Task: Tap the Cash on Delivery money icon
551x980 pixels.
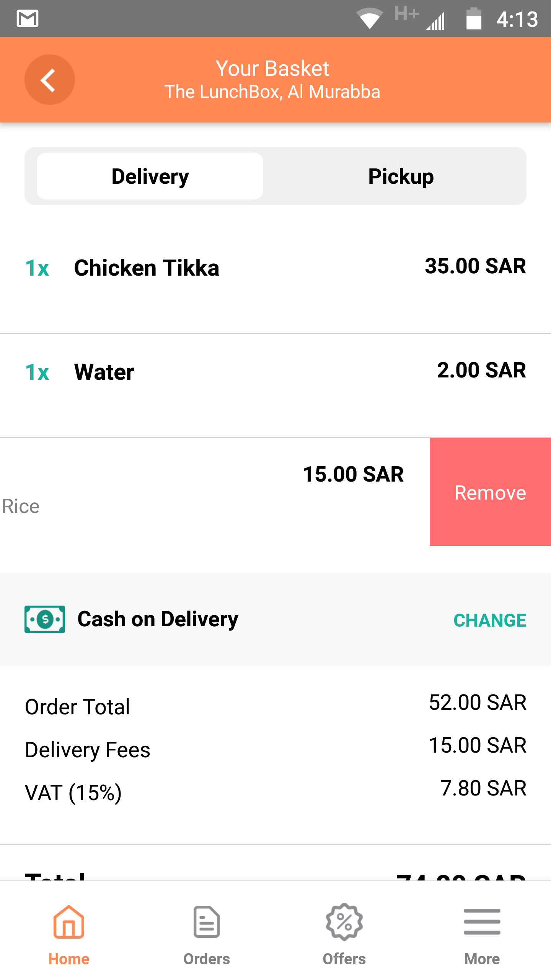Action: (x=45, y=619)
